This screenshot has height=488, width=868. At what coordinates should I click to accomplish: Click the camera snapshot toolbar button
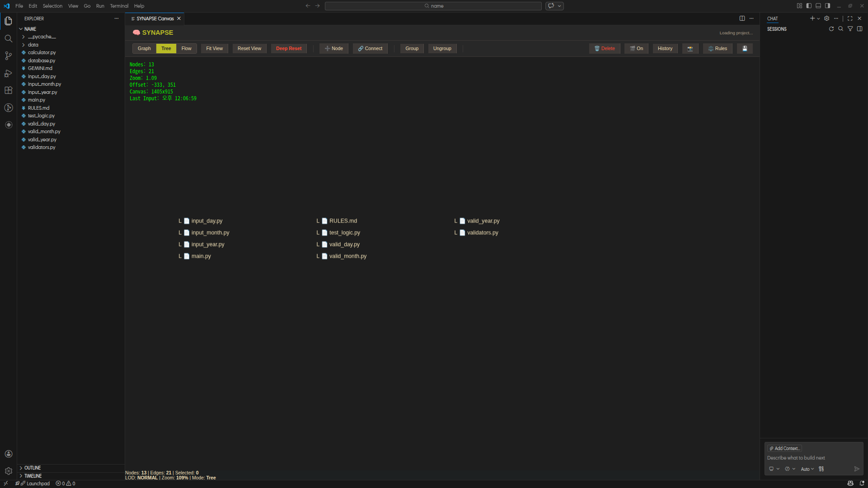tap(690, 49)
